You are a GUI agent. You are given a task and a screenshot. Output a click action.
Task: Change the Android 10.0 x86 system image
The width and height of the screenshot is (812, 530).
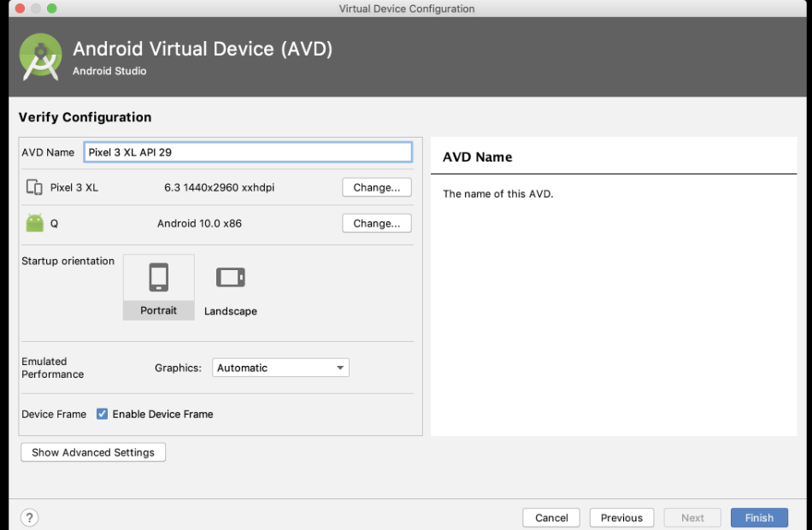pyautogui.click(x=376, y=223)
